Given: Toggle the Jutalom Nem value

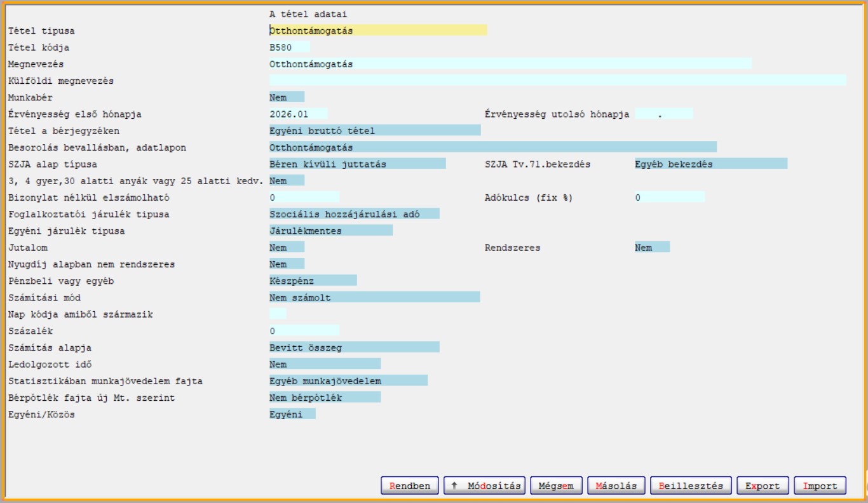Looking at the screenshot, I should point(287,248).
